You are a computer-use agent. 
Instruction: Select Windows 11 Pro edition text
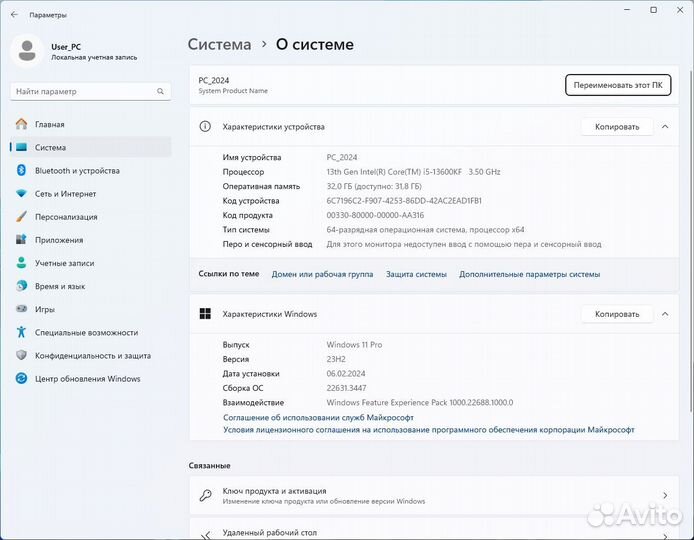tap(354, 344)
